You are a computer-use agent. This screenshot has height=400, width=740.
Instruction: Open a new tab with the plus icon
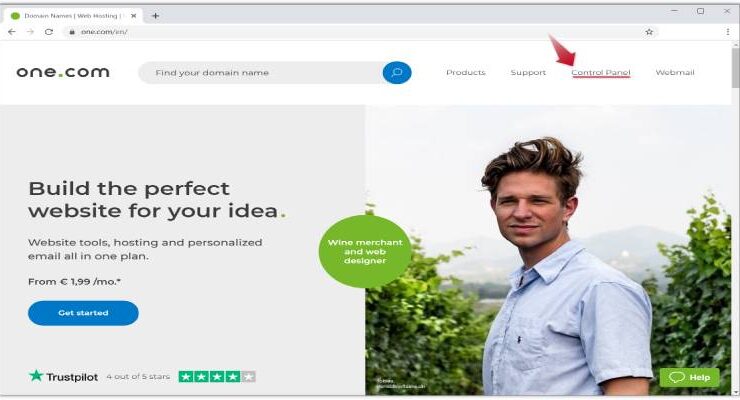coord(155,16)
